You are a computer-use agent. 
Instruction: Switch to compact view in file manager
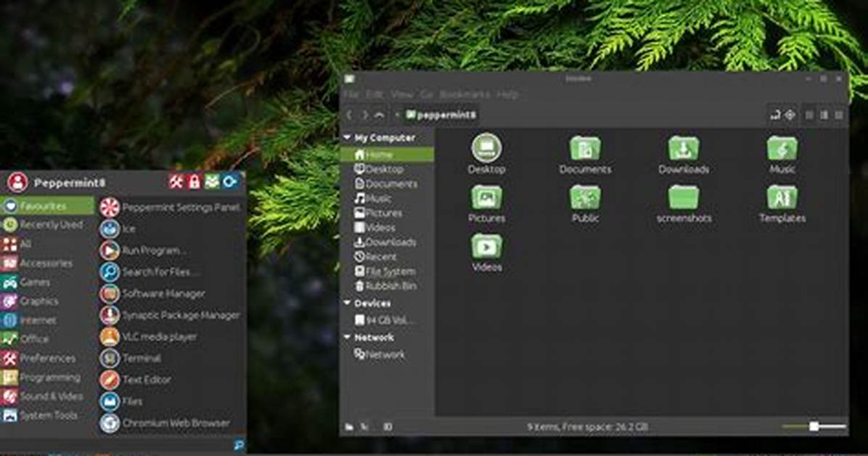coord(839,115)
